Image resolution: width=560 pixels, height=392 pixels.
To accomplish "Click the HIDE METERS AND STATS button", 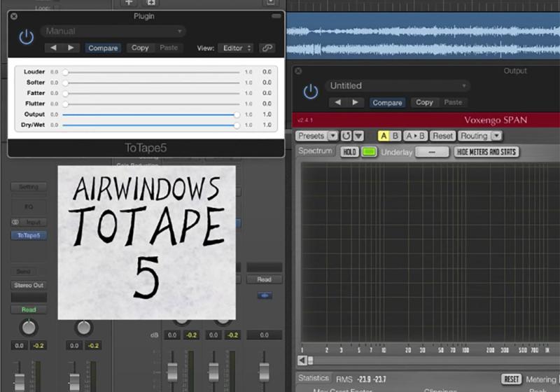I will [486, 152].
